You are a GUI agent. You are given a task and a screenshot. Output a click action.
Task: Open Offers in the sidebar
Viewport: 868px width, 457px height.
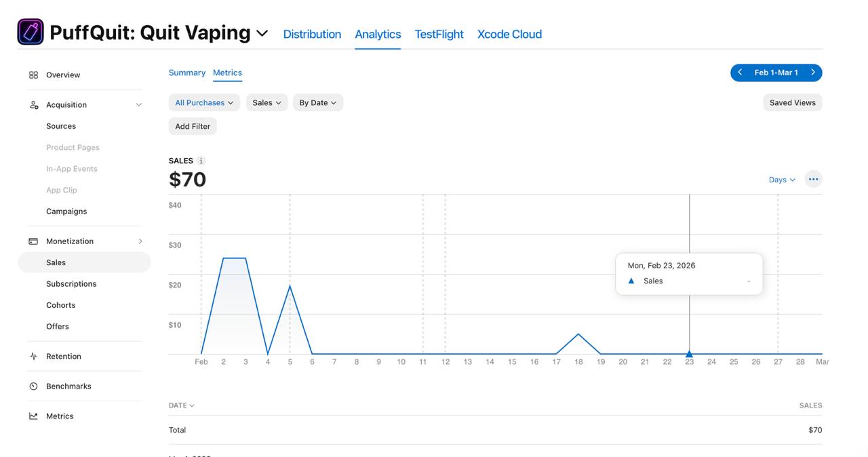58,326
